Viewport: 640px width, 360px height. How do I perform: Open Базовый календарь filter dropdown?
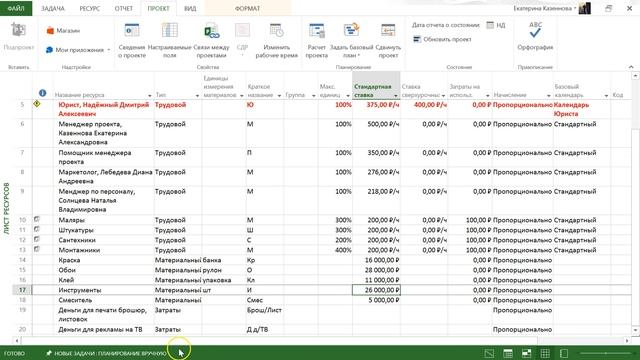(x=606, y=96)
